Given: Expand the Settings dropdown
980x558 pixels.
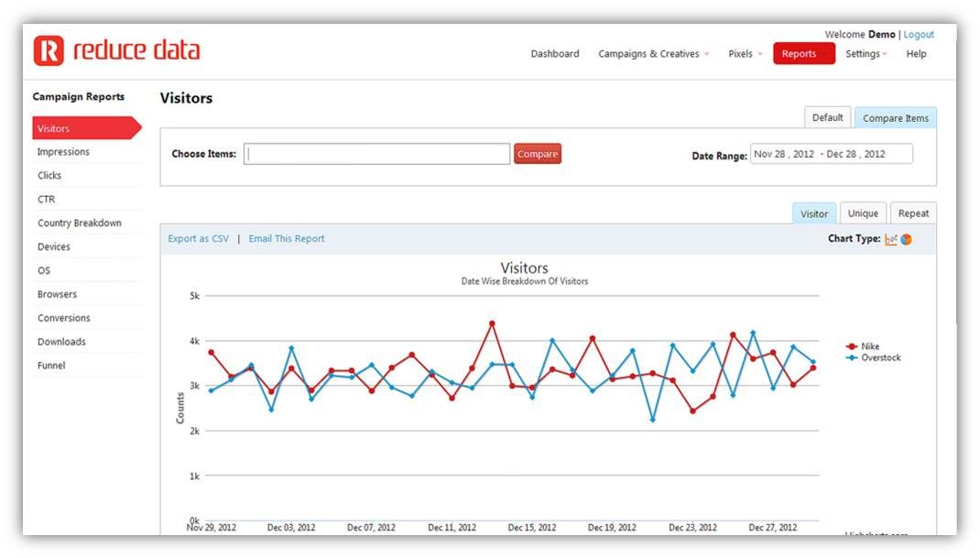Looking at the screenshot, I should coord(866,54).
